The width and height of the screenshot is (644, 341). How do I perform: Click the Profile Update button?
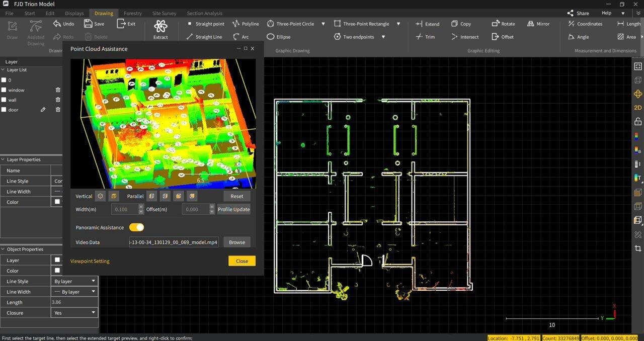[233, 209]
